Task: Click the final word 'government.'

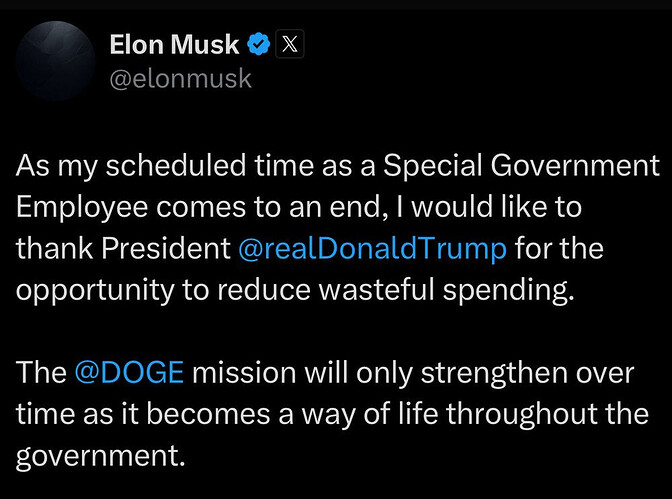Action: pyautogui.click(x=101, y=456)
